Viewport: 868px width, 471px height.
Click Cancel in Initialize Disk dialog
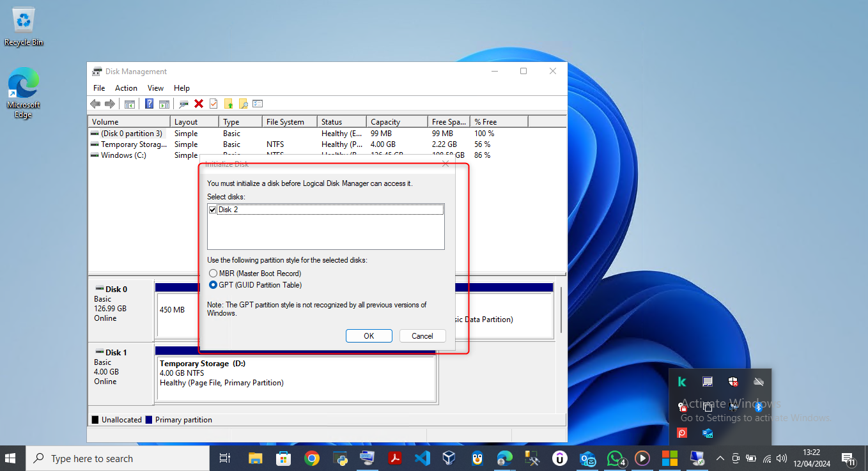pyautogui.click(x=422, y=336)
